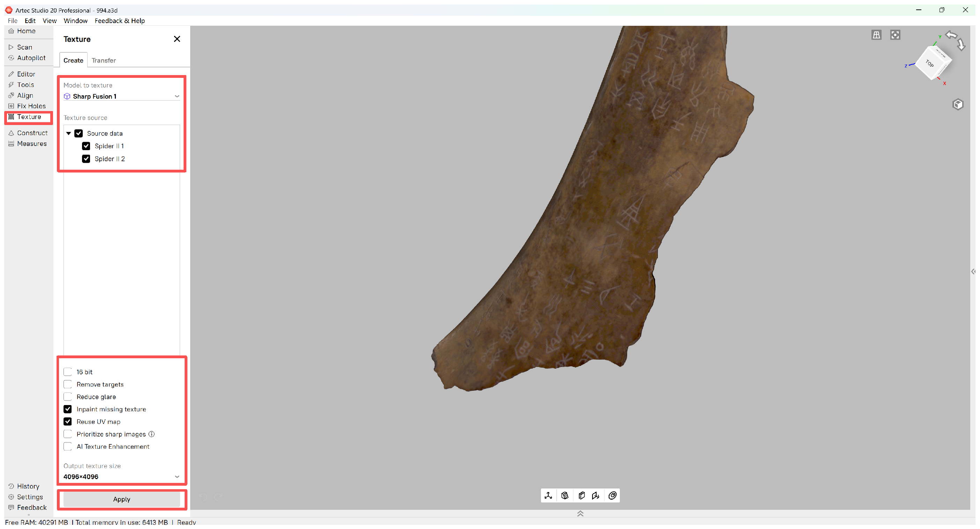Open the Tools panel in the sidebar
Image resolution: width=980 pixels, height=529 pixels.
[x=21, y=85]
